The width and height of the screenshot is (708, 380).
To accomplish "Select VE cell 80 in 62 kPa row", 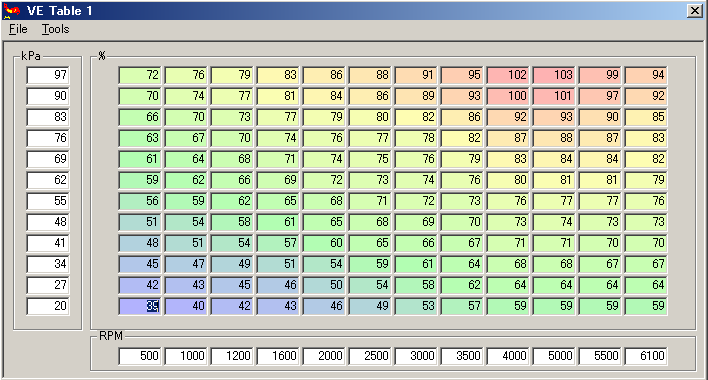I will (508, 180).
